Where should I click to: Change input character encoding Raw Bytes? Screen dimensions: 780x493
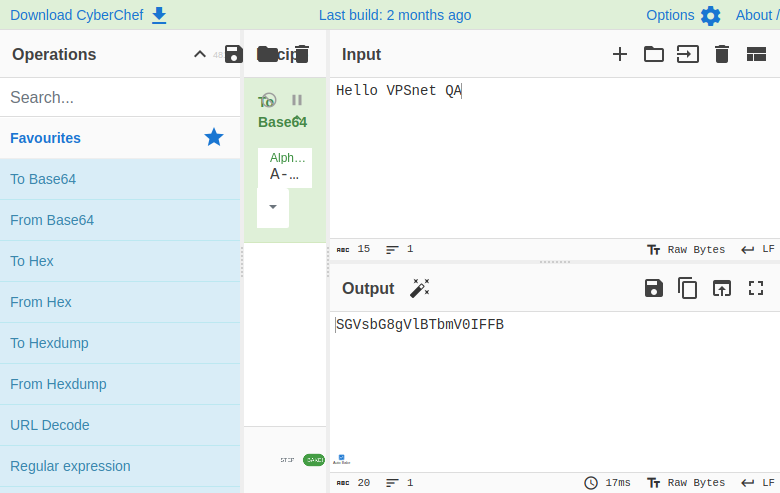(686, 250)
